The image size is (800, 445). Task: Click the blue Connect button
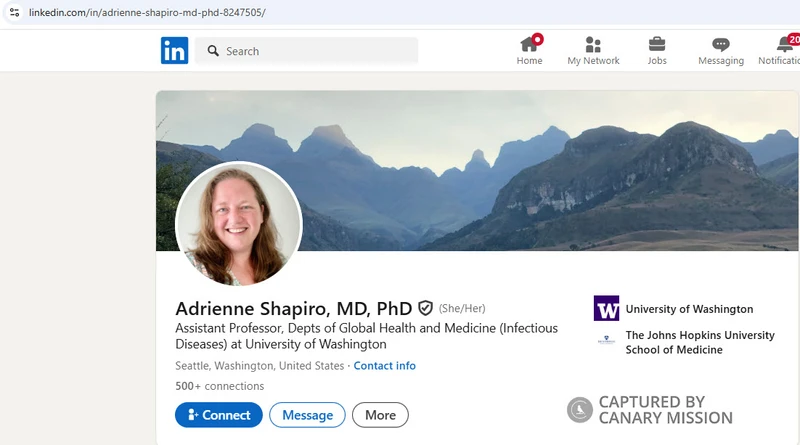point(219,415)
